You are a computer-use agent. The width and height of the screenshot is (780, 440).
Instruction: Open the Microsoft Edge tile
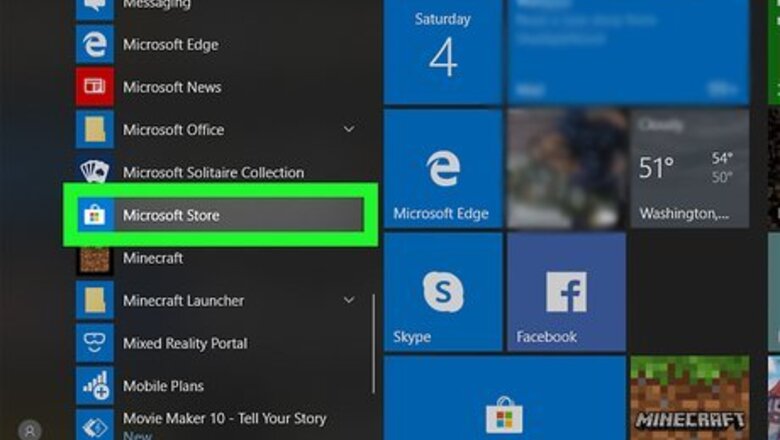click(x=443, y=169)
